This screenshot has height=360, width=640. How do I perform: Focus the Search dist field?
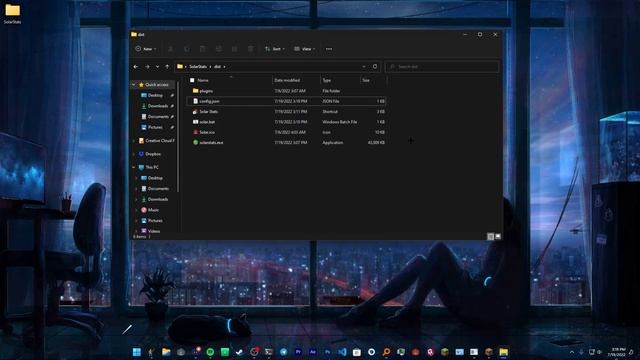pyautogui.click(x=442, y=67)
